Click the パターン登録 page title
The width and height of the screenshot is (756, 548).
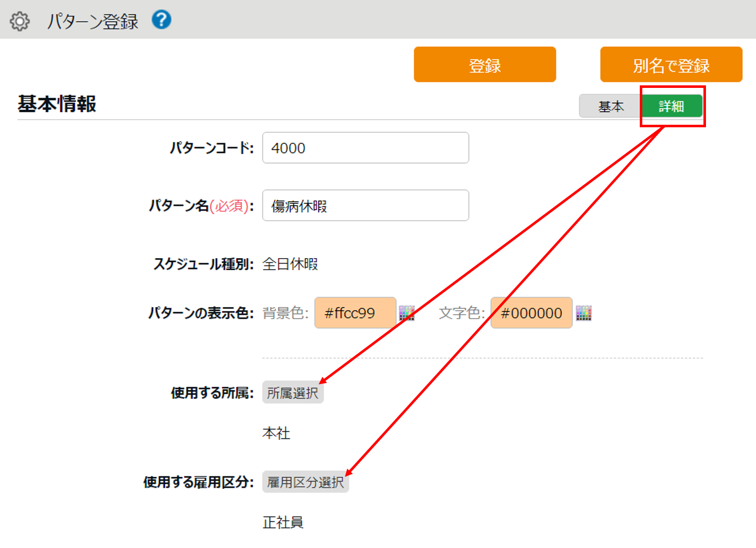(x=92, y=22)
